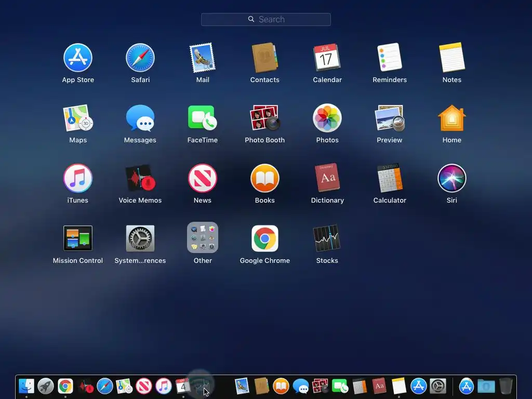
Task: Launch Messages from the Launchpad grid
Action: tap(140, 118)
